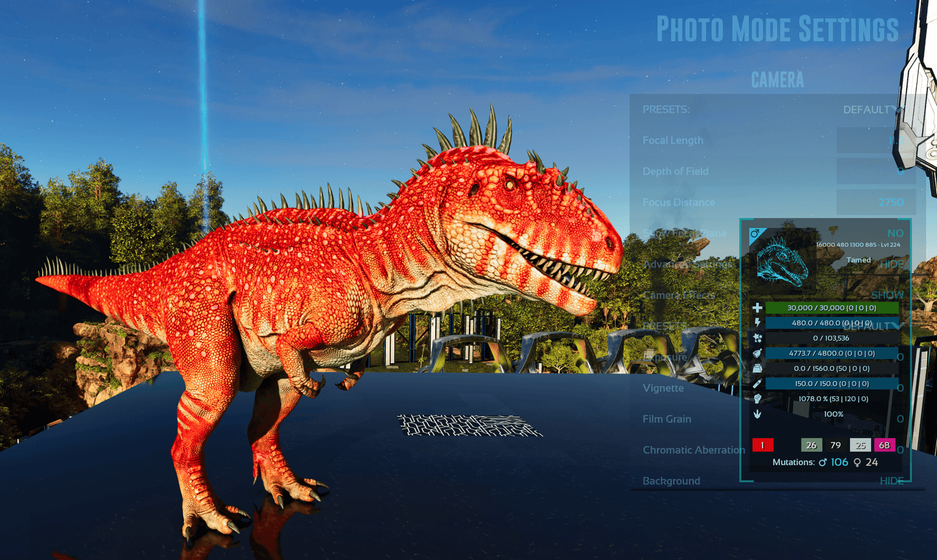Click the melee value 1078.0 %
Screen dimensions: 937x560
833,399
